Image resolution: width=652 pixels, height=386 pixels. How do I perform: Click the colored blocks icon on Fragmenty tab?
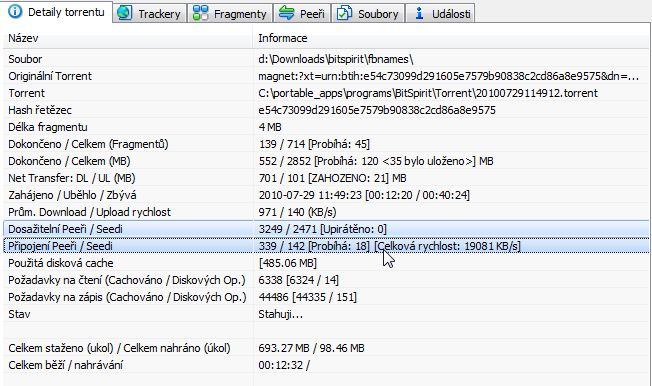pos(200,13)
